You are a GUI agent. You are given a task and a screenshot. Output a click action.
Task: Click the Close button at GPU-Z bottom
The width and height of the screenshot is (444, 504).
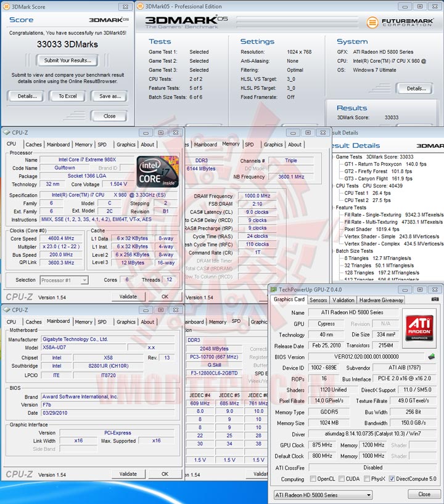point(424,494)
